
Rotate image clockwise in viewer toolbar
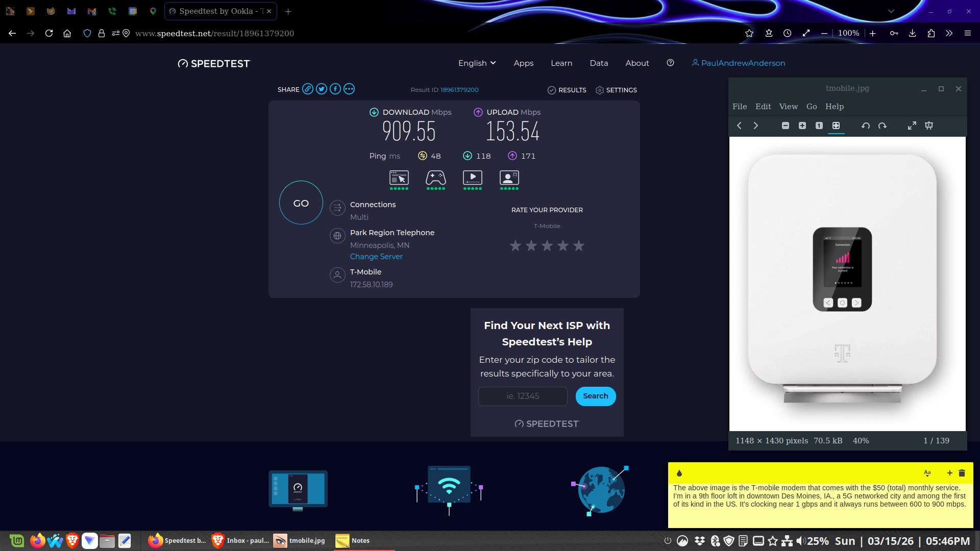(882, 126)
